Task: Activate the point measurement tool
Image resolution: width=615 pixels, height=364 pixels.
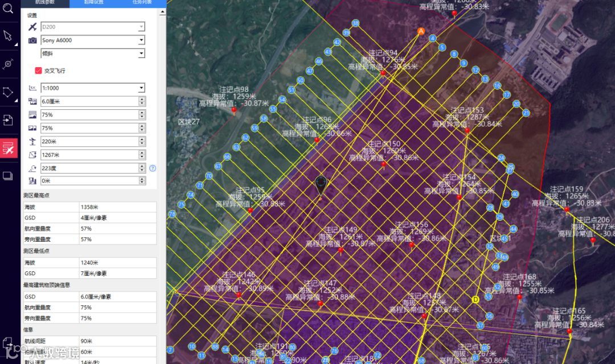Action: coord(8,64)
